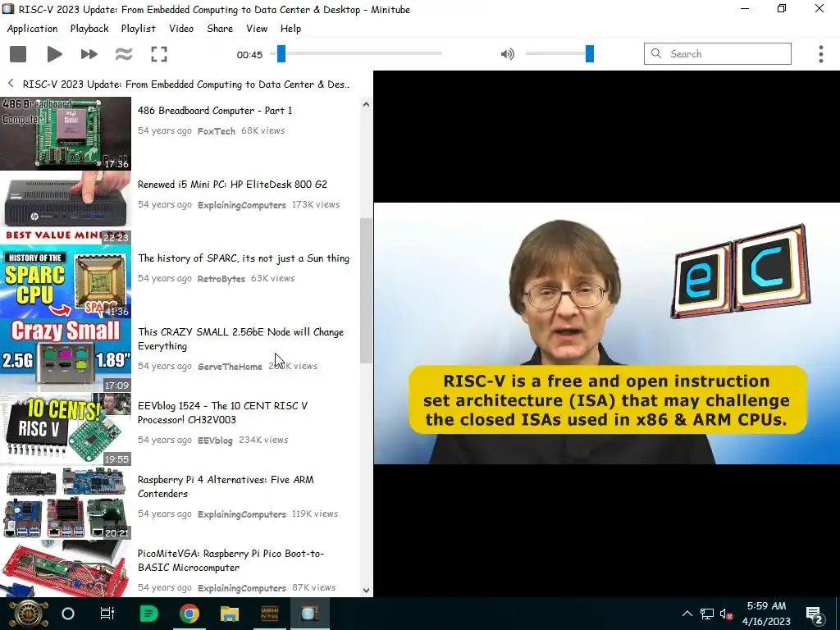Click the Cortana circle in the taskbar
The height and width of the screenshot is (630, 840).
coord(67,614)
